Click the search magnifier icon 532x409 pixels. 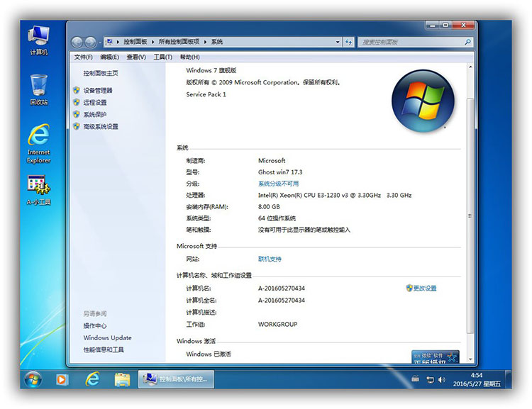tap(468, 42)
